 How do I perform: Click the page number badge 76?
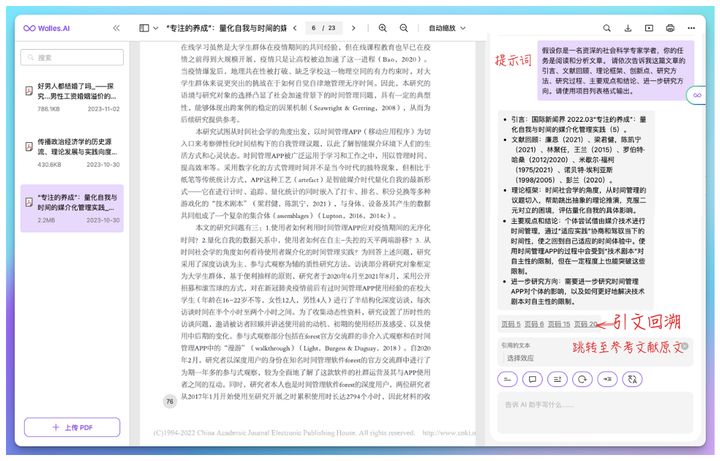170,401
